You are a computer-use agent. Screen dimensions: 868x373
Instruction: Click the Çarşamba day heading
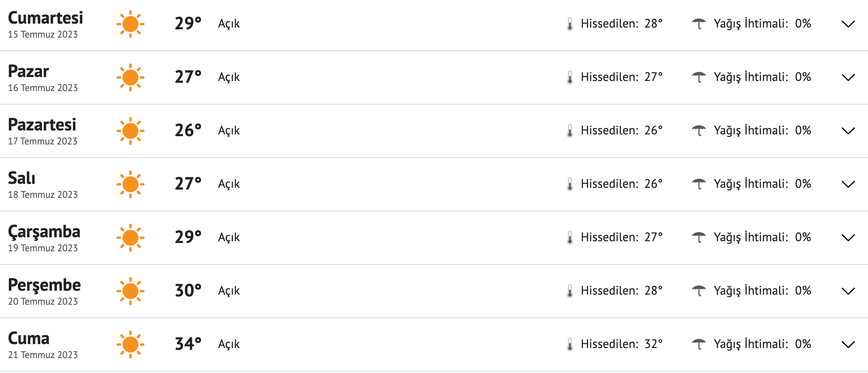coord(44,232)
